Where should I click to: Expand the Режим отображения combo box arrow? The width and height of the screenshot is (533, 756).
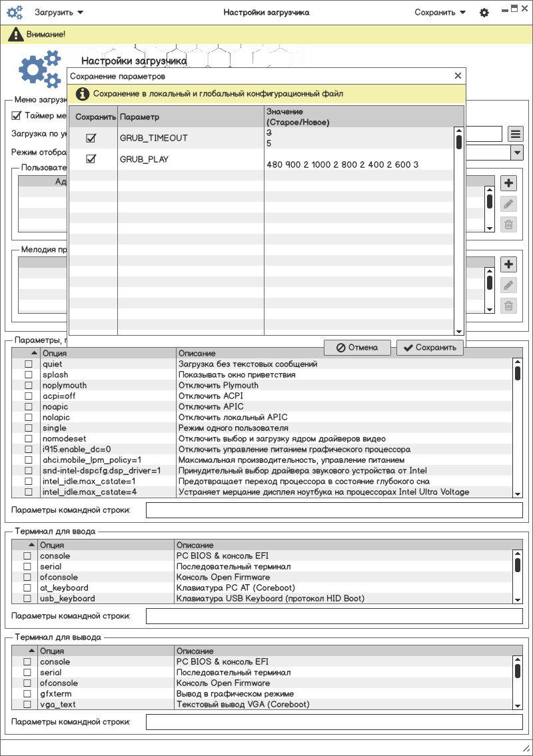[517, 153]
